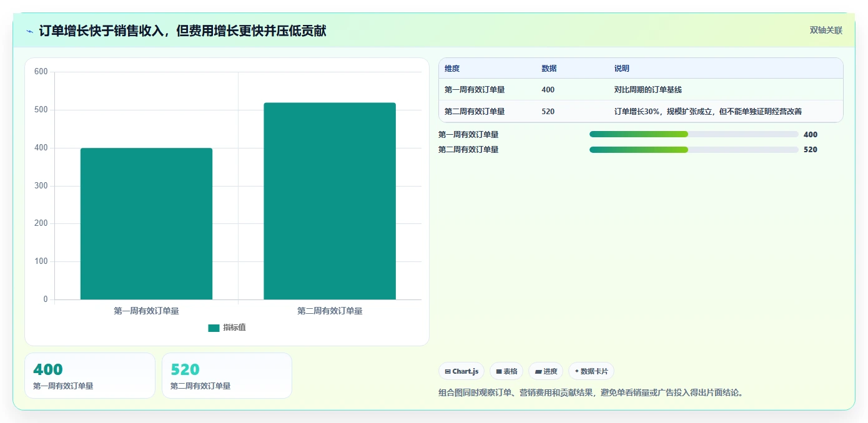Click the 520 value beside second progress bar
Image resolution: width=868 pixels, height=423 pixels.
click(811, 150)
